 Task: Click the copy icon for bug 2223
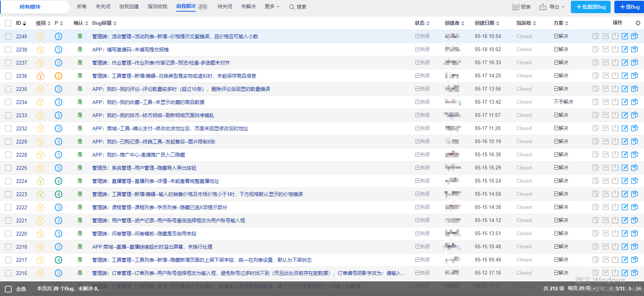(634, 194)
